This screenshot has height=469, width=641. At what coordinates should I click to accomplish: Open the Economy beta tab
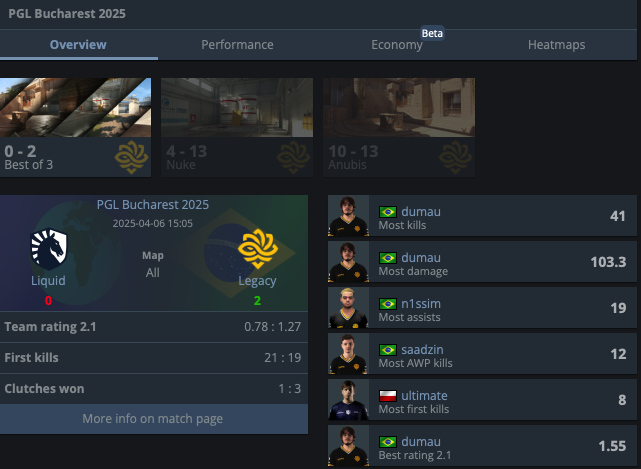pos(397,45)
